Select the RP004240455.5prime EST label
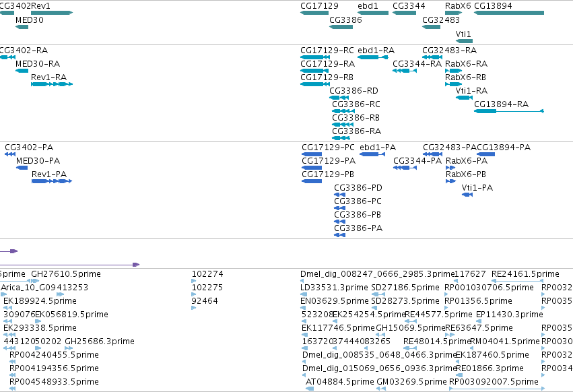 54,355
